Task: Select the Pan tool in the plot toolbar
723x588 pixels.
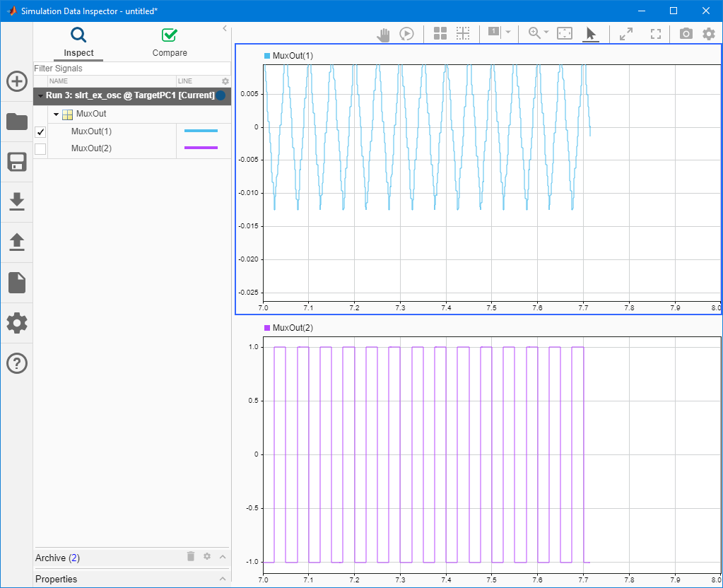Action: pos(383,33)
